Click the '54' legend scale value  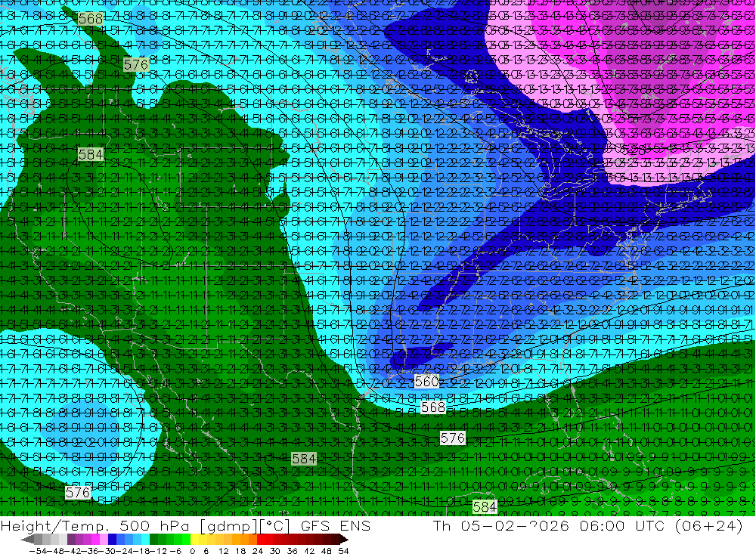pos(343,551)
